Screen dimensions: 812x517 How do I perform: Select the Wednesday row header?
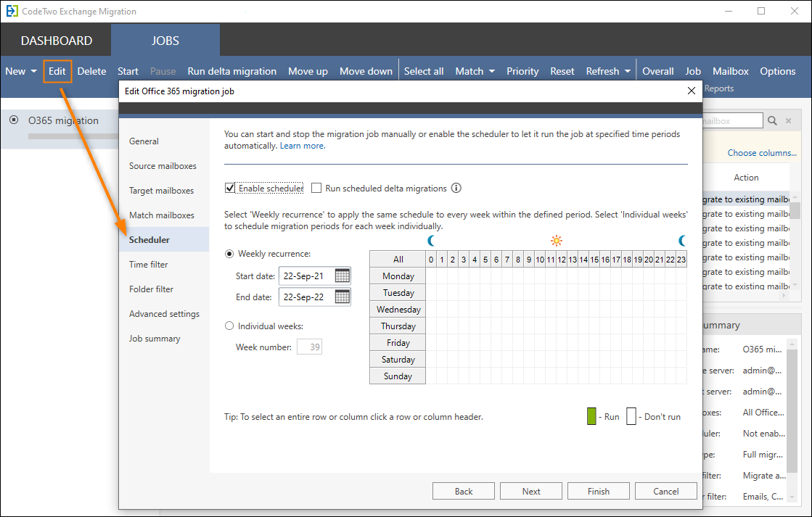(398, 309)
